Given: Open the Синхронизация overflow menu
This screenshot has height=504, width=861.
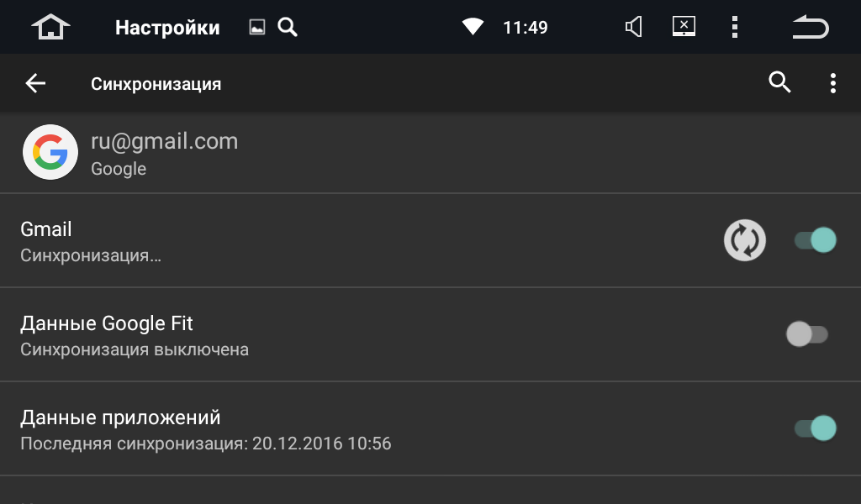Looking at the screenshot, I should click(x=832, y=83).
